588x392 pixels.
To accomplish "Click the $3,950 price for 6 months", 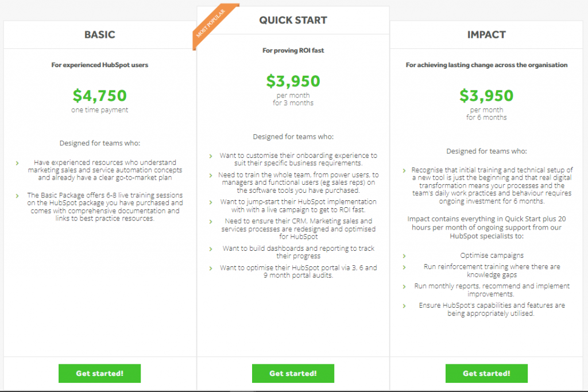I will [486, 95].
